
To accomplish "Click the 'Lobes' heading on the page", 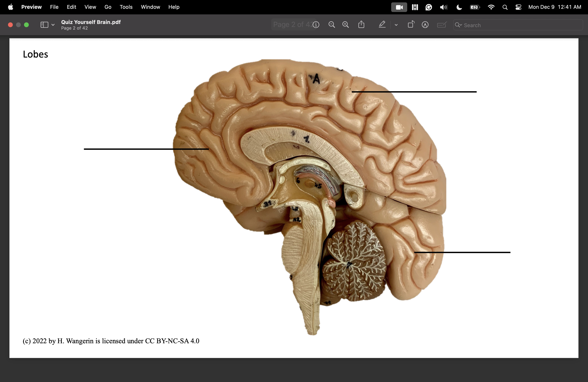I will (x=35, y=54).
